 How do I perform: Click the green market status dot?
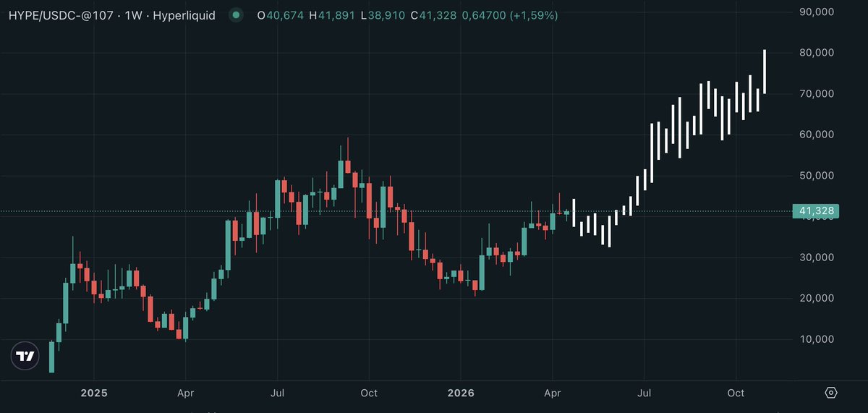[x=236, y=15]
